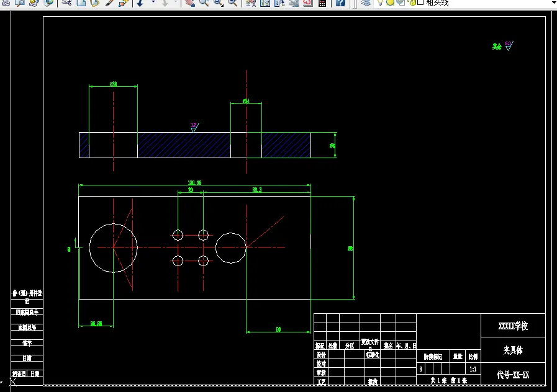Click the Cut scissors icon

[66, 3]
